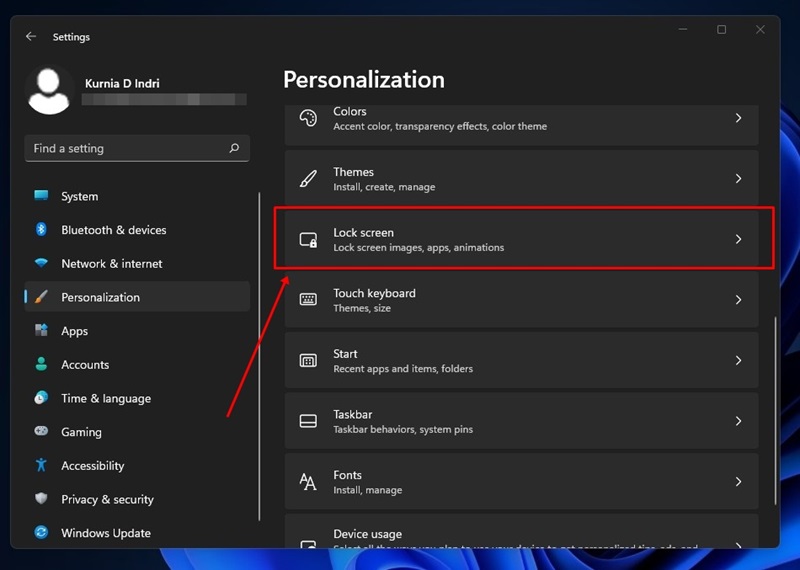This screenshot has width=800, height=570.
Task: Click the Privacy & security shield icon
Action: [x=41, y=499]
